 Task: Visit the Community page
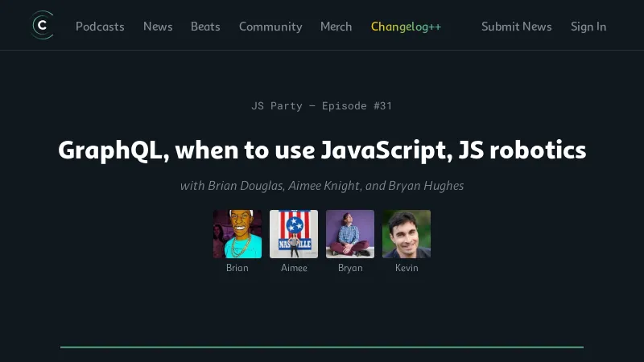[270, 27]
